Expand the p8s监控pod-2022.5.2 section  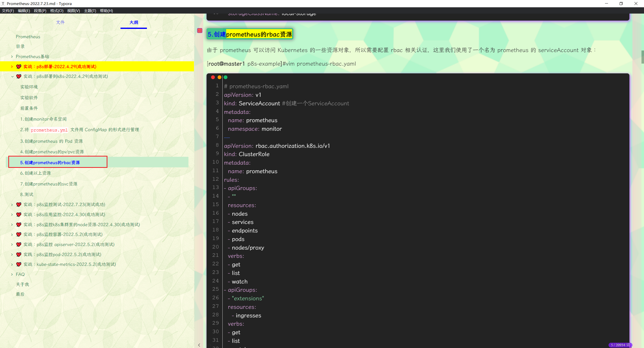[12, 255]
